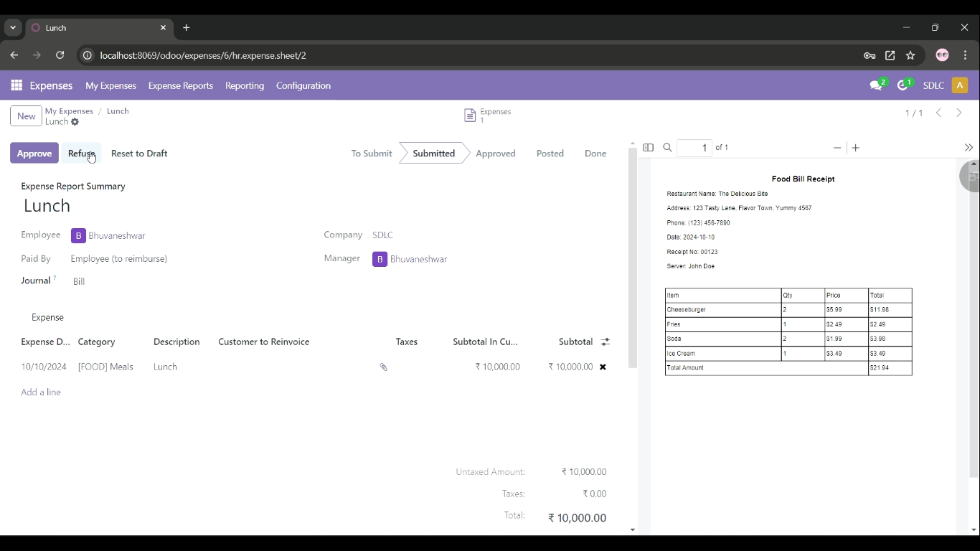Select the To Submit status stage
The height and width of the screenshot is (551, 980).
(372, 153)
